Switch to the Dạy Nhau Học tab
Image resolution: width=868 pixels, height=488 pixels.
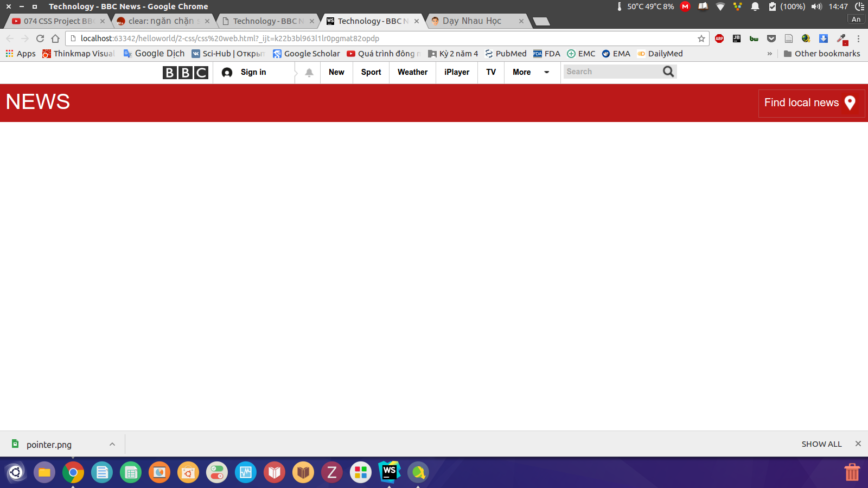(472, 21)
